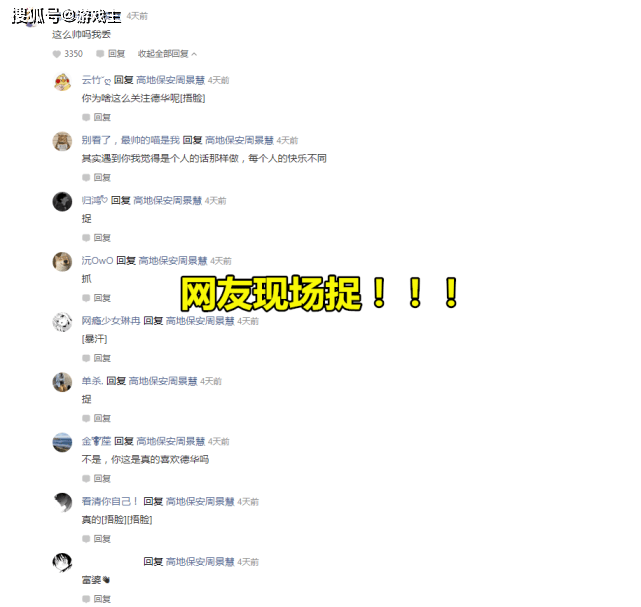Reply to 单杀.'s 捉 comment
The height and width of the screenshot is (607, 641).
tap(96, 418)
